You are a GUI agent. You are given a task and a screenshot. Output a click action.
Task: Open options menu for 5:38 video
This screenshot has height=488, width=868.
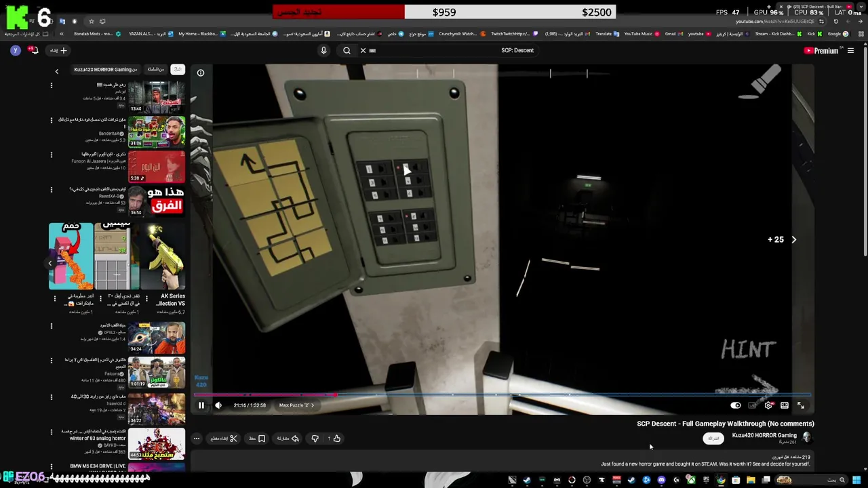(x=51, y=155)
